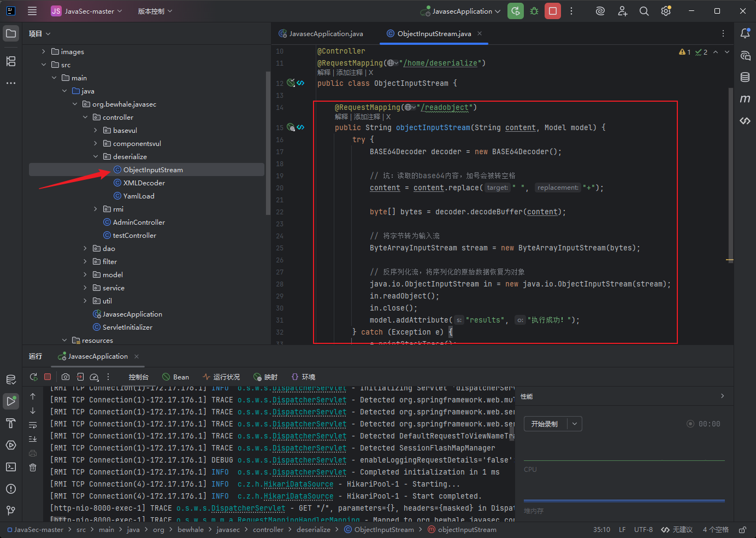The height and width of the screenshot is (538, 756).
Task: Stop the running JavasecApplication with red square
Action: tap(553, 11)
